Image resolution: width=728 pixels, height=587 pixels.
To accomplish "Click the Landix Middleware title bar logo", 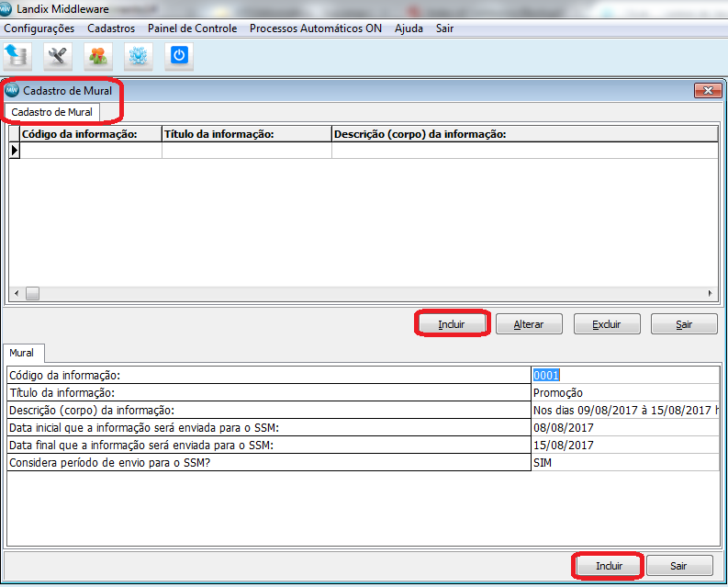I will coord(6,9).
